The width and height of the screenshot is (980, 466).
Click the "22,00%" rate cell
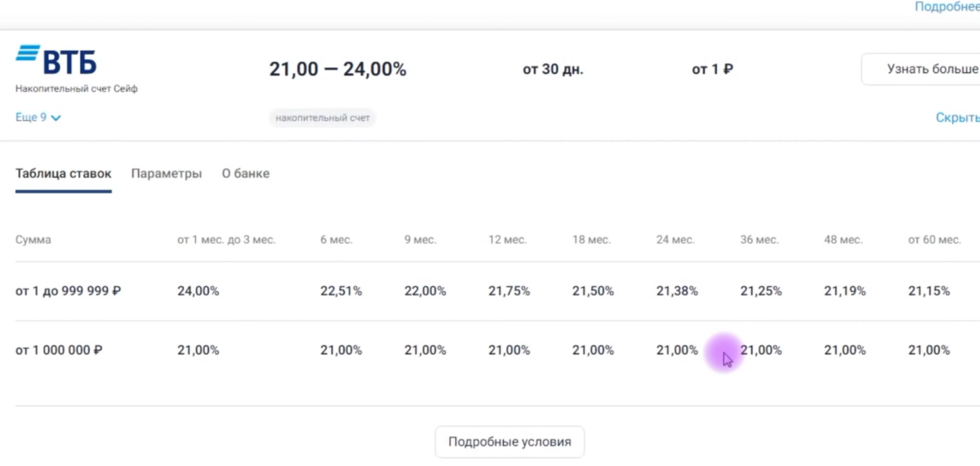(x=425, y=291)
